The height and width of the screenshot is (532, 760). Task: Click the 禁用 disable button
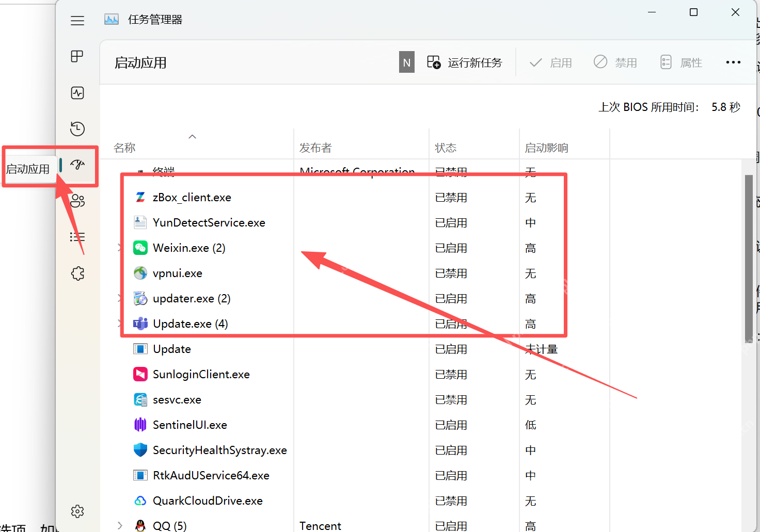[615, 62]
